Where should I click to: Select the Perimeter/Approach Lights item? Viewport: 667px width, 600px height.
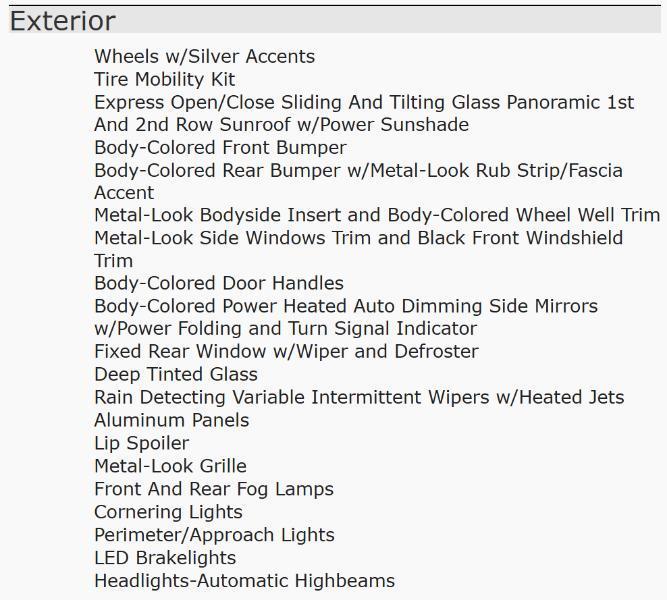pyautogui.click(x=214, y=536)
